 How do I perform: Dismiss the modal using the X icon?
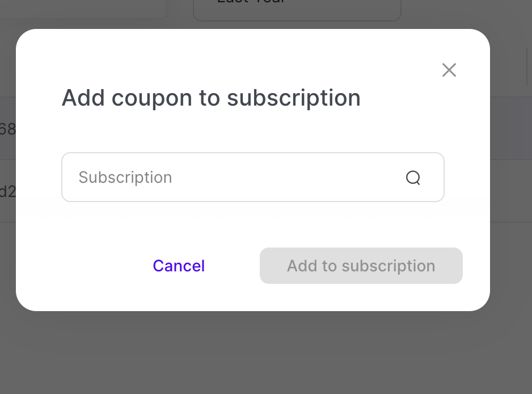click(x=449, y=70)
